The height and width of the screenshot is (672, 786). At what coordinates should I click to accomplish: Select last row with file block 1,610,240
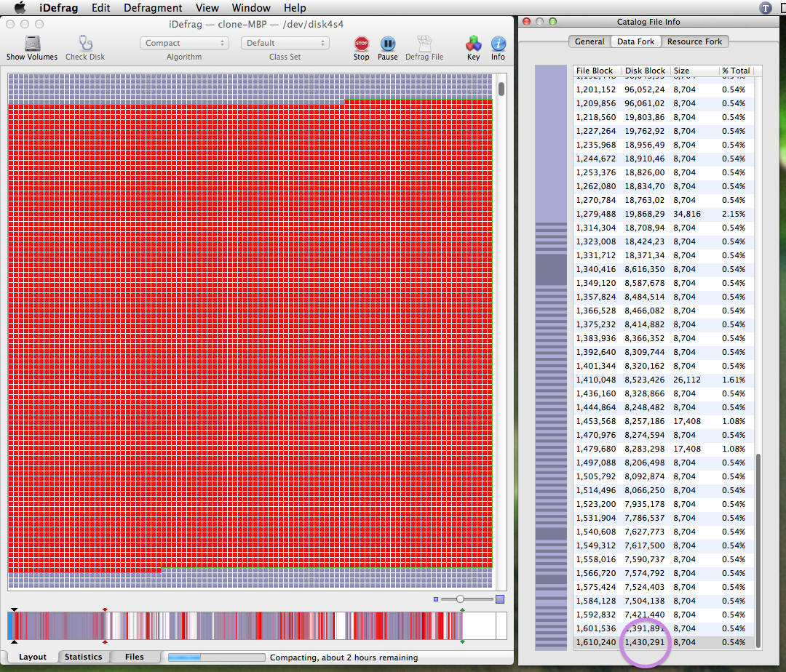pyautogui.click(x=664, y=642)
